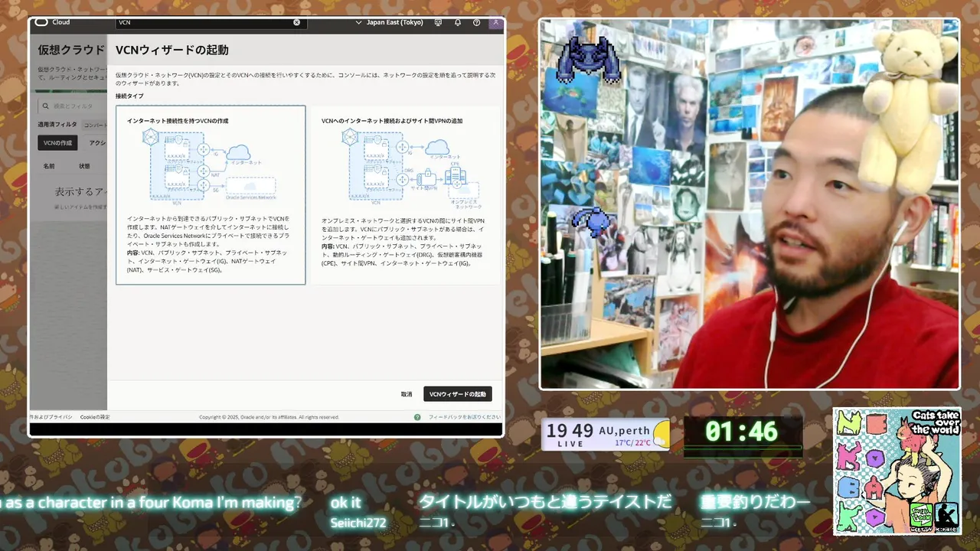Click the Seiichi272 chat username
This screenshot has height=551, width=980.
click(x=358, y=523)
